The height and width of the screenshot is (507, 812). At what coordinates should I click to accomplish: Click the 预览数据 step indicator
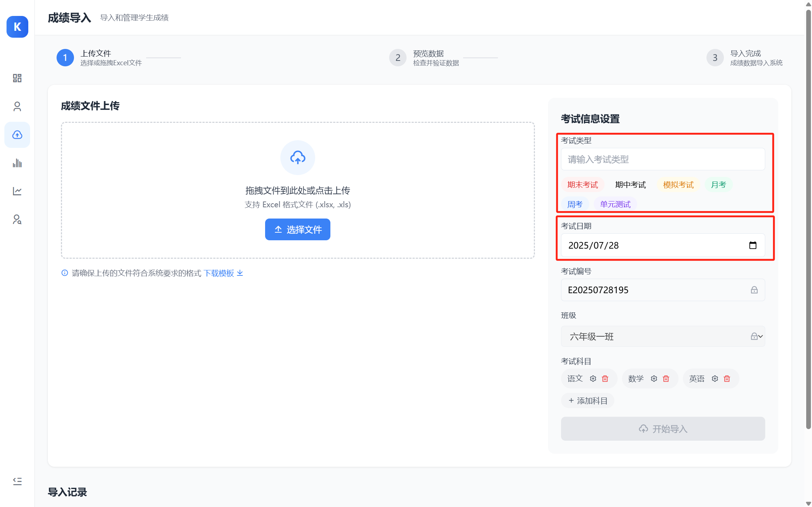point(397,57)
